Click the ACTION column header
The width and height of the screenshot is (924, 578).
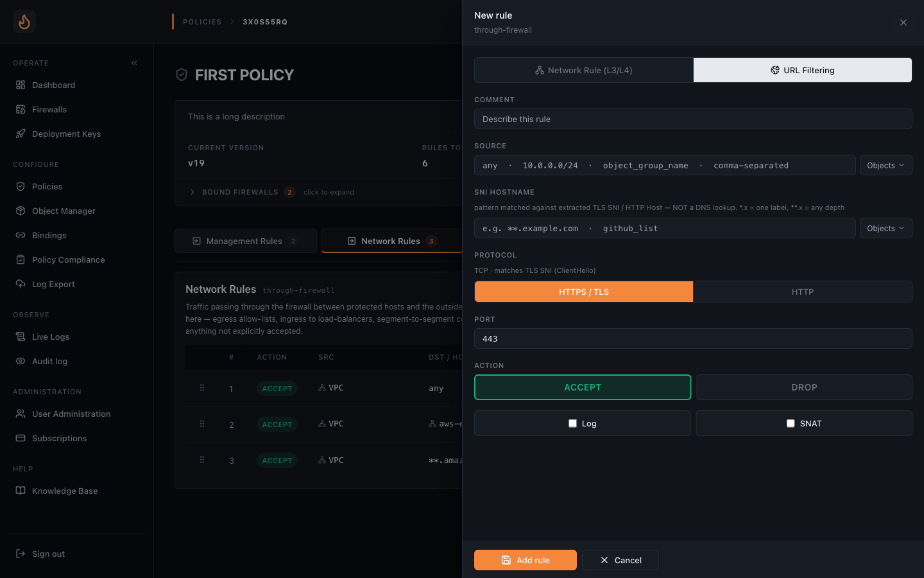(272, 357)
